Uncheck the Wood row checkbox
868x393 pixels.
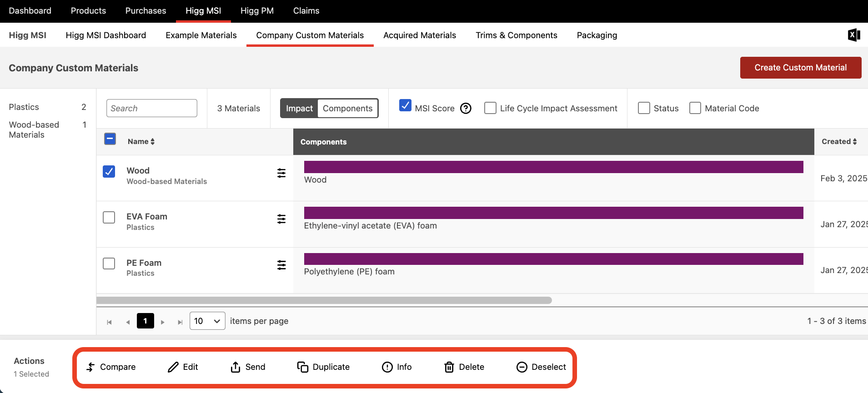109,171
